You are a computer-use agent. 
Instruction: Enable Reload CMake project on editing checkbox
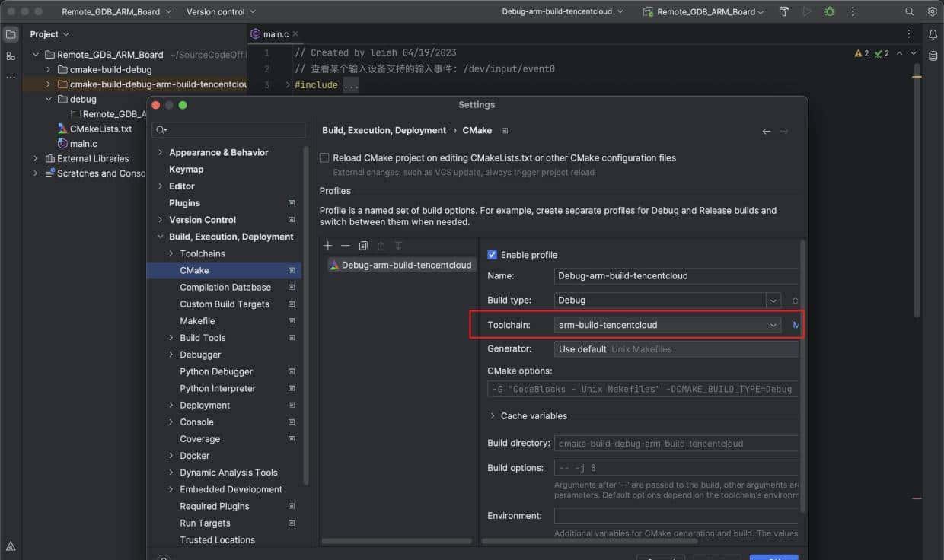(x=325, y=158)
